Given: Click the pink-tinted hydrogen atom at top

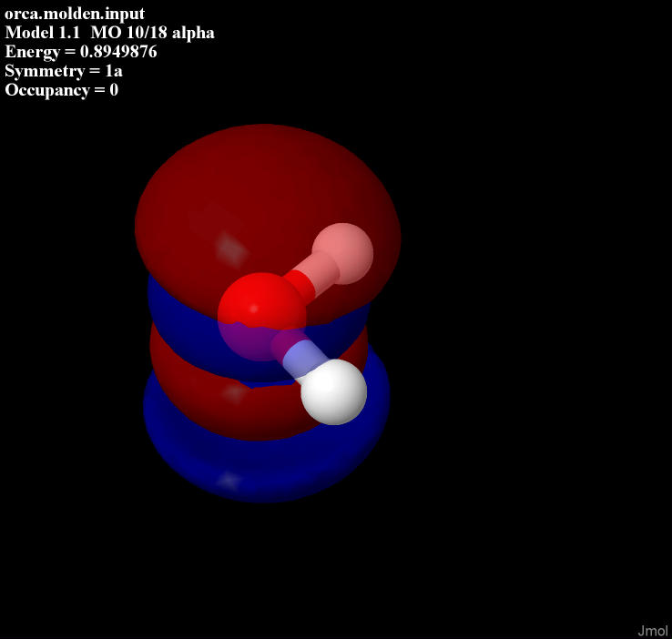Looking at the screenshot, I should click(342, 254).
